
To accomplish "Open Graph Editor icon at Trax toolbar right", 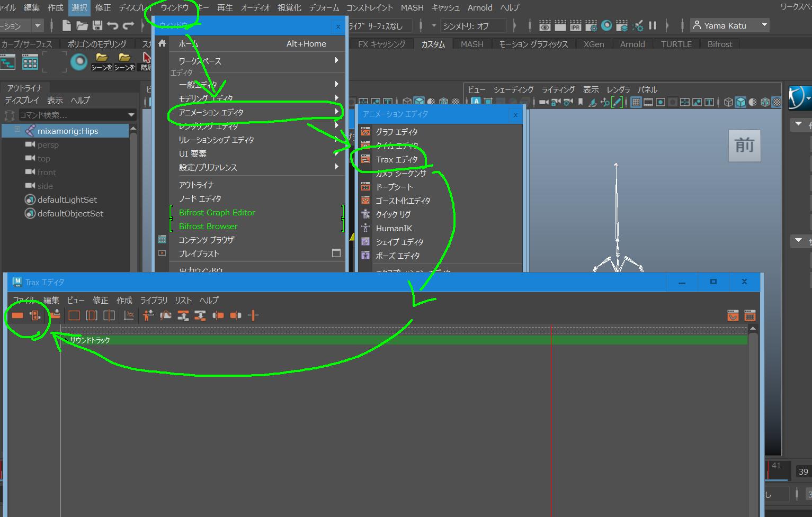I will [x=733, y=315].
